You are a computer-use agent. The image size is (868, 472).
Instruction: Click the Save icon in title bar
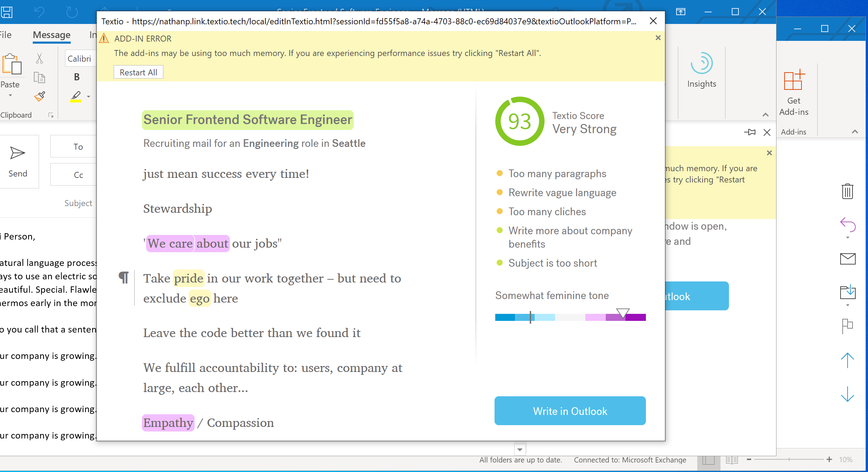6,12
